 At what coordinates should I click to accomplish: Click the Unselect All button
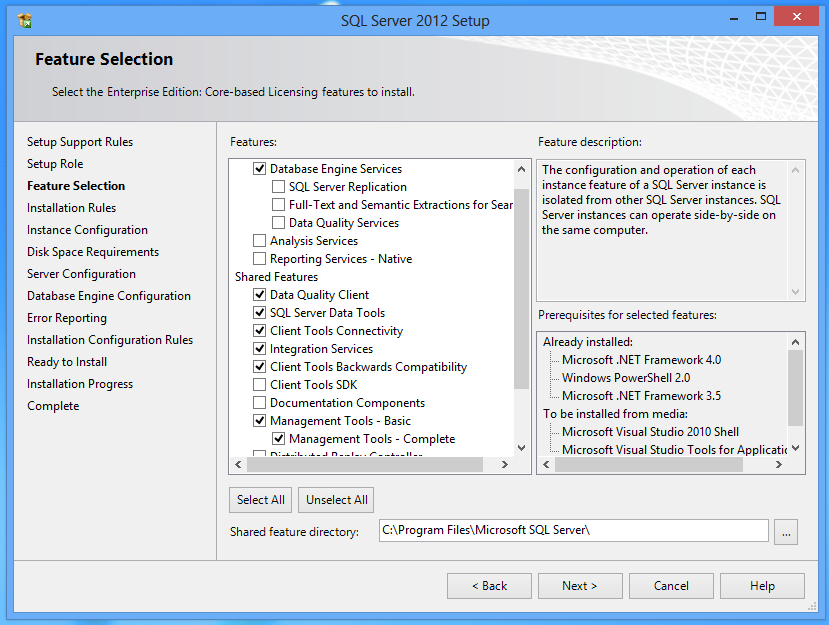click(x=336, y=500)
